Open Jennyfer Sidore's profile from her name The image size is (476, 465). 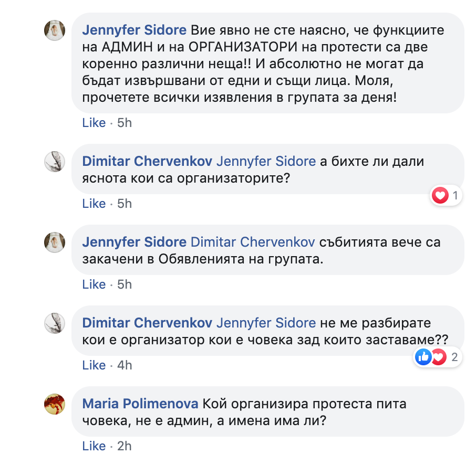(x=134, y=30)
